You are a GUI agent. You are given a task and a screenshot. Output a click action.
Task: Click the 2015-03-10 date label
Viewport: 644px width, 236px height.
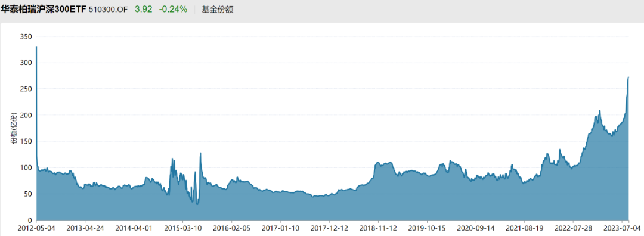tap(182, 228)
